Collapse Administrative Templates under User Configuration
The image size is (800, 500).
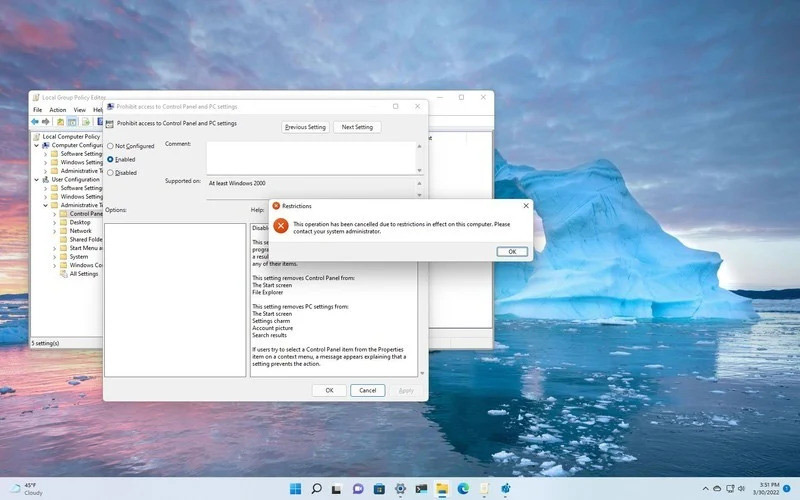click(x=46, y=205)
